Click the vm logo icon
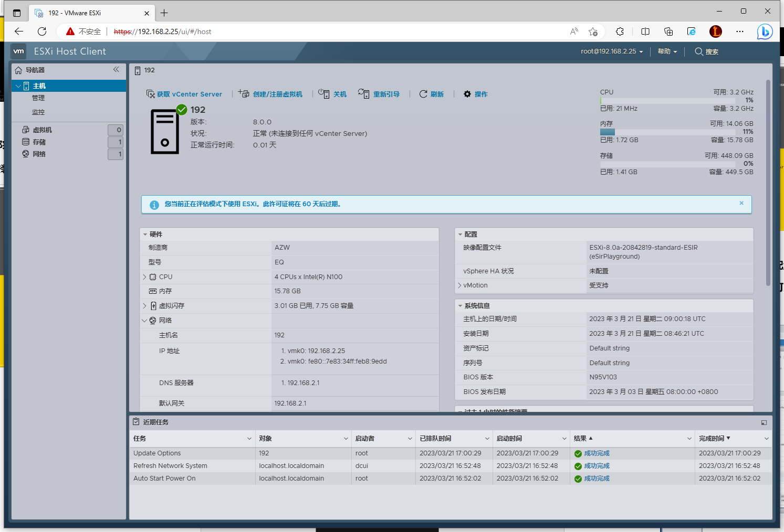784x532 pixels. tap(19, 51)
